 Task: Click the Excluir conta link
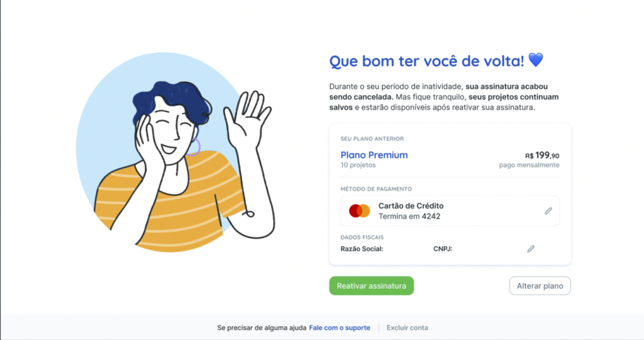407,327
